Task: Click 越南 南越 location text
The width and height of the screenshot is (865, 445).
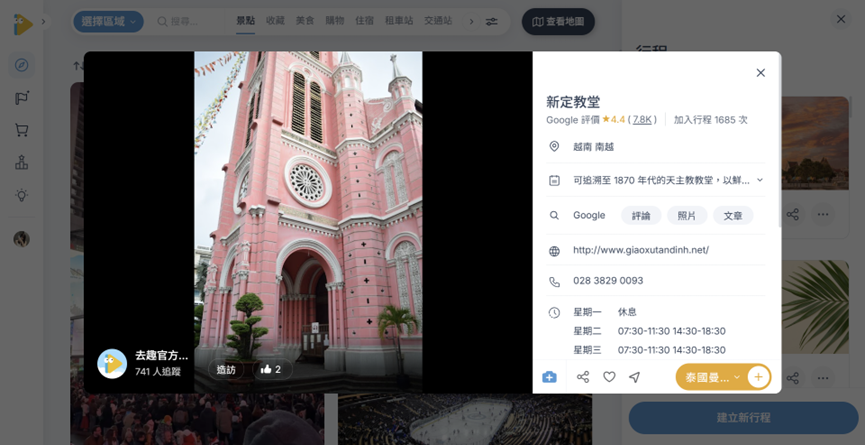Action: [x=594, y=147]
